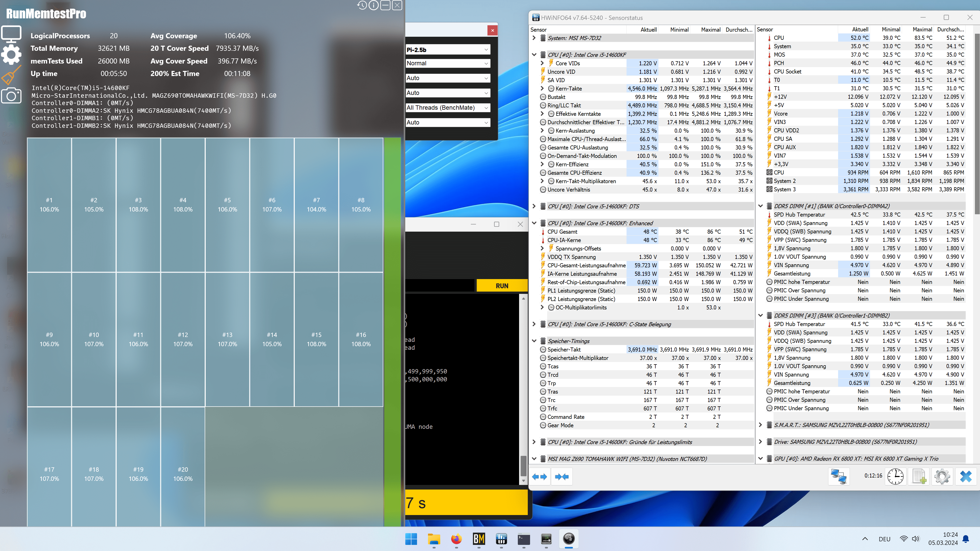
Task: Open File Explorer from taskbar
Action: [434, 539]
